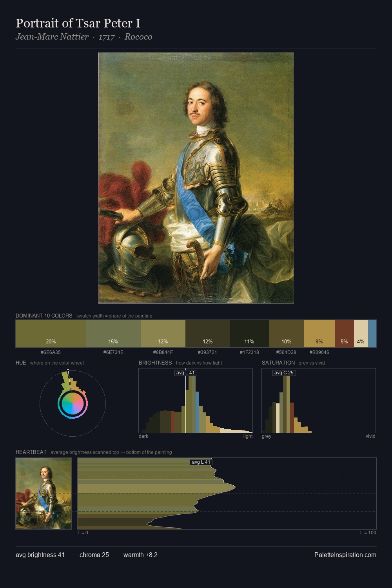Click the hex code "#564D28"

pyautogui.click(x=286, y=352)
